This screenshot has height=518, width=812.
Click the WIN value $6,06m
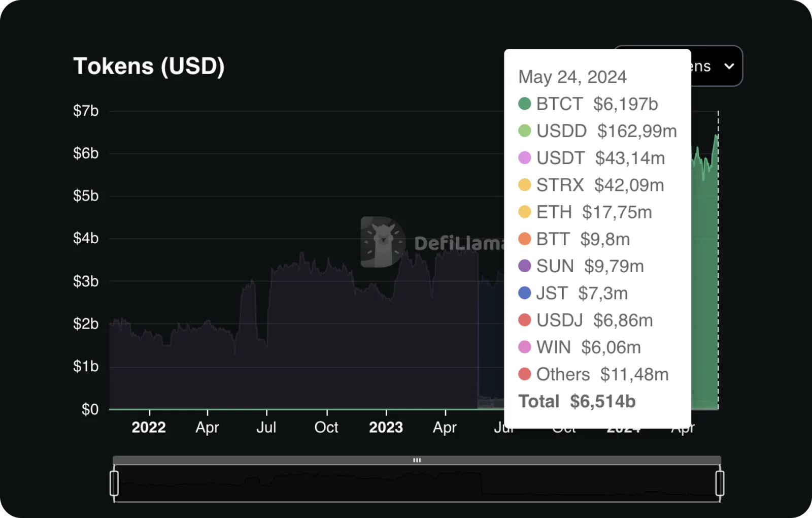(x=611, y=347)
